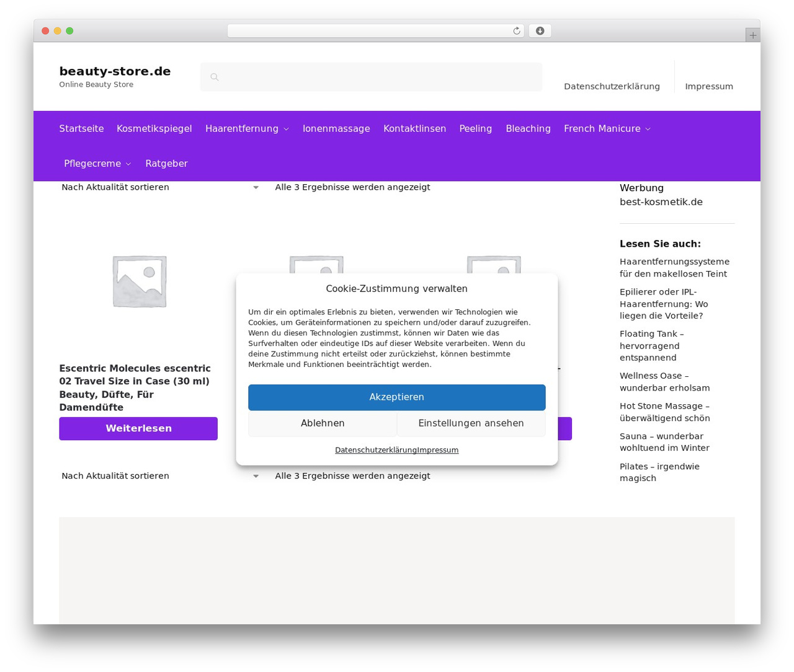This screenshot has height=672, width=794.
Task: Click the browser address bar
Action: [x=375, y=31]
